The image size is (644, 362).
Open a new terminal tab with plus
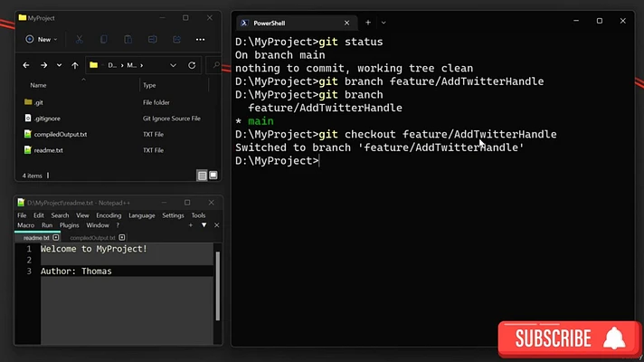[x=368, y=23]
